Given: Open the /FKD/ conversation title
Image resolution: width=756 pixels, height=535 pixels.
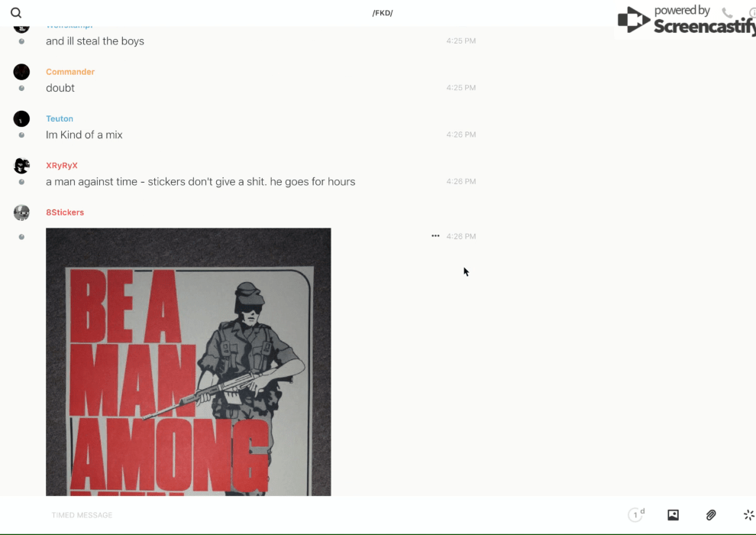Looking at the screenshot, I should click(x=383, y=13).
